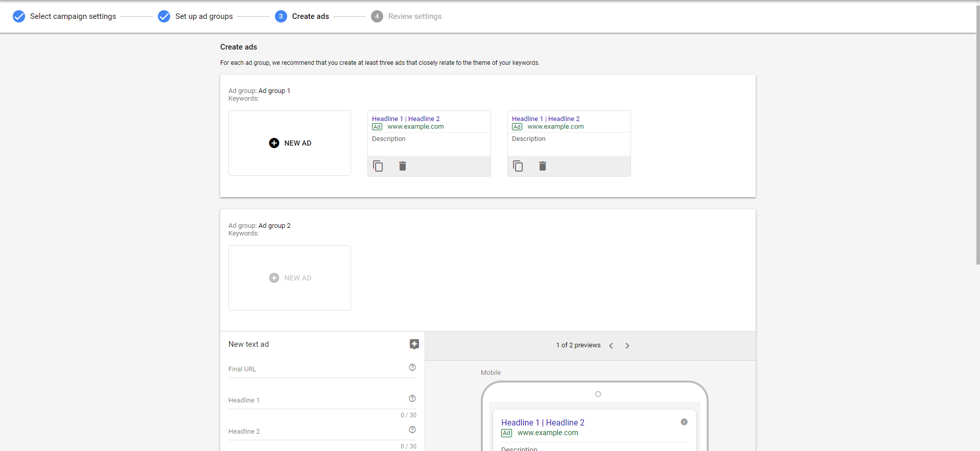Open help icon for Headline 2
This screenshot has height=451, width=980.
point(412,430)
